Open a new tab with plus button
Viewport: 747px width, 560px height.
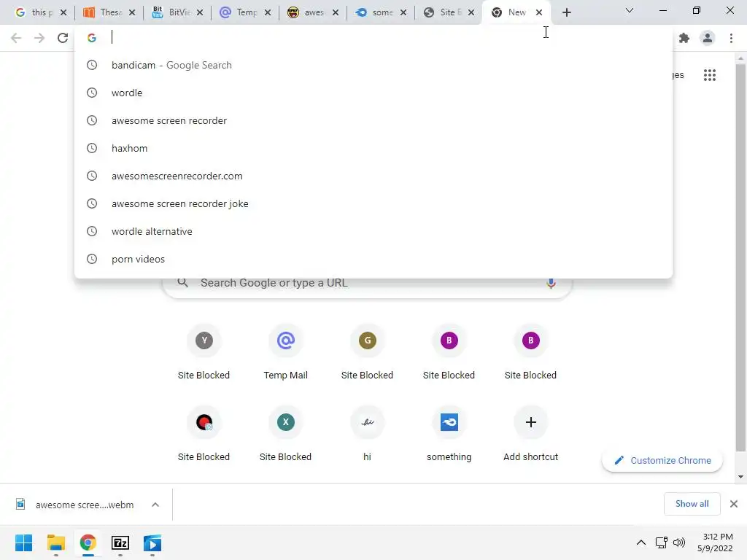pos(566,12)
